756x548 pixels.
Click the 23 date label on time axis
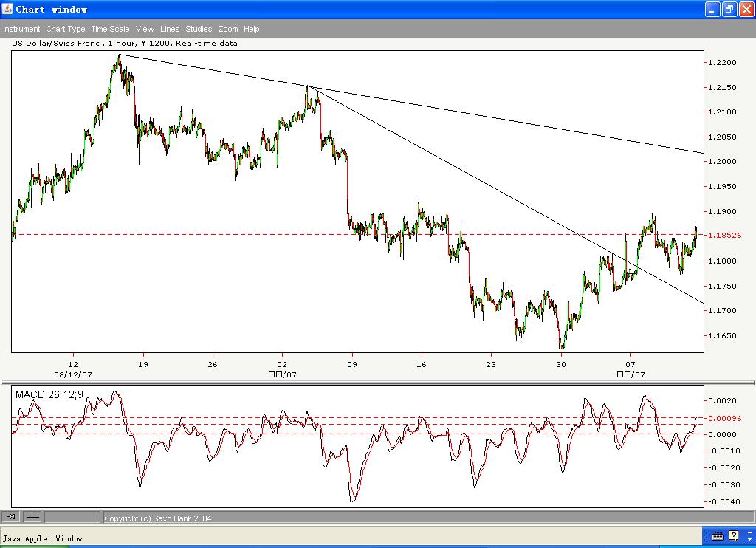(x=491, y=364)
